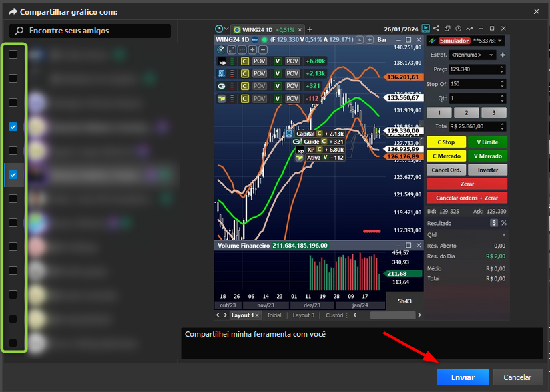This screenshot has width=550, height=392.
Task: Click the plus zoom icon on chart toolbar
Action: coord(252,50)
